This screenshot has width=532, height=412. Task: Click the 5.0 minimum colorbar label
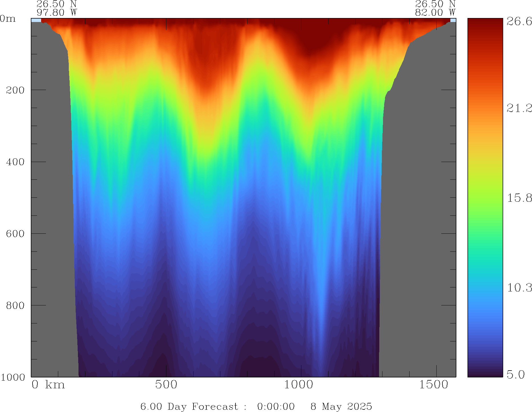point(515,375)
